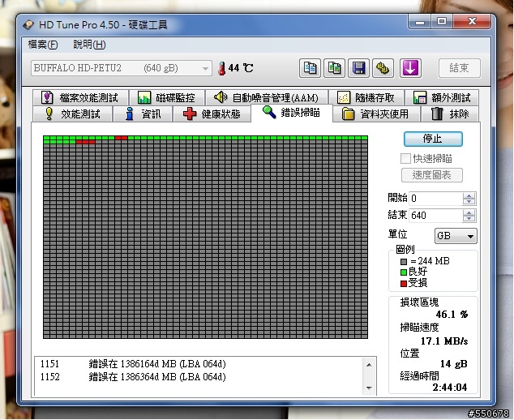The width and height of the screenshot is (514, 420).
Task: Click the error log scroll up arrow
Action: coord(369,365)
